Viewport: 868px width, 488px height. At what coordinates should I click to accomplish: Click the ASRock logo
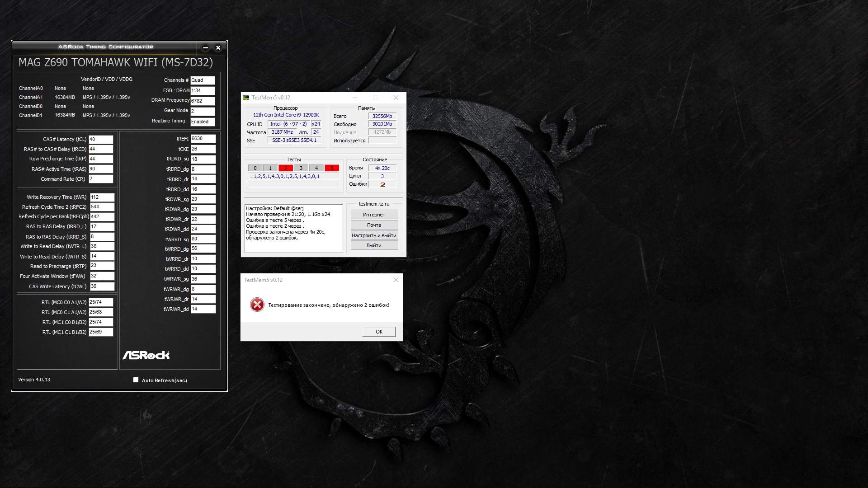tap(146, 356)
